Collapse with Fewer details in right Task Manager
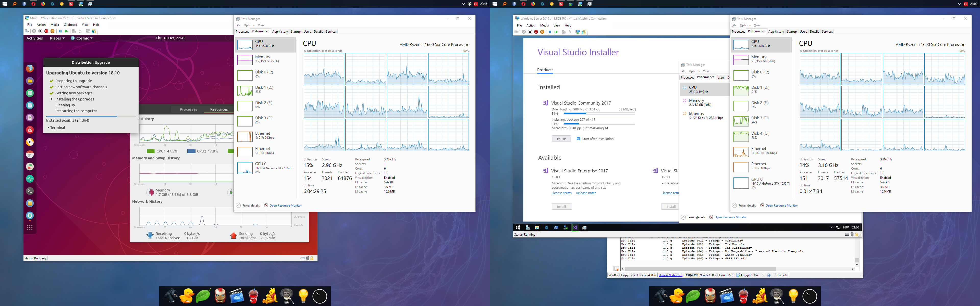The width and height of the screenshot is (980, 306). click(744, 206)
